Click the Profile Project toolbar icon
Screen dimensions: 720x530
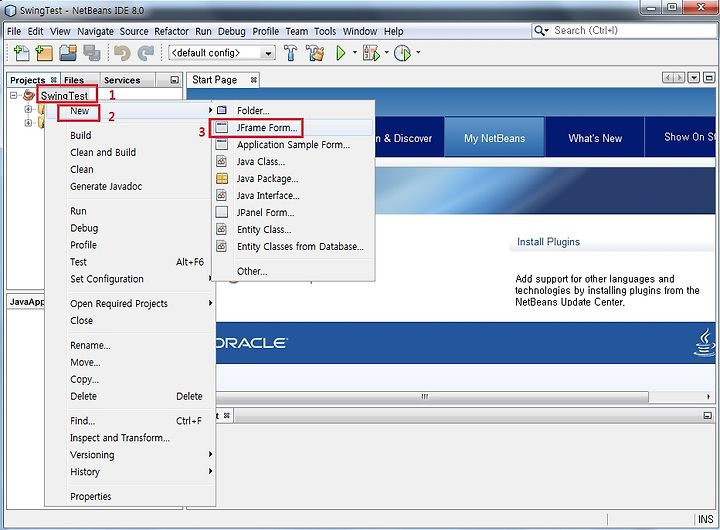pyautogui.click(x=403, y=53)
